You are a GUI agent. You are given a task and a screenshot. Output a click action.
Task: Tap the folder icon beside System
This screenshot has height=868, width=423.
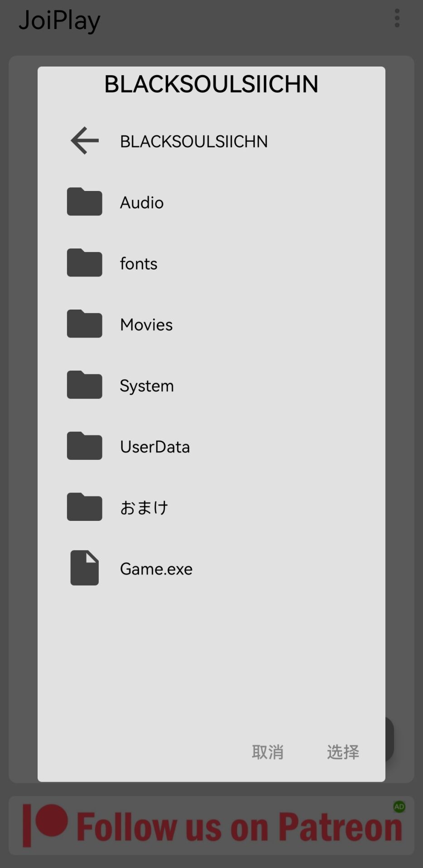click(85, 385)
